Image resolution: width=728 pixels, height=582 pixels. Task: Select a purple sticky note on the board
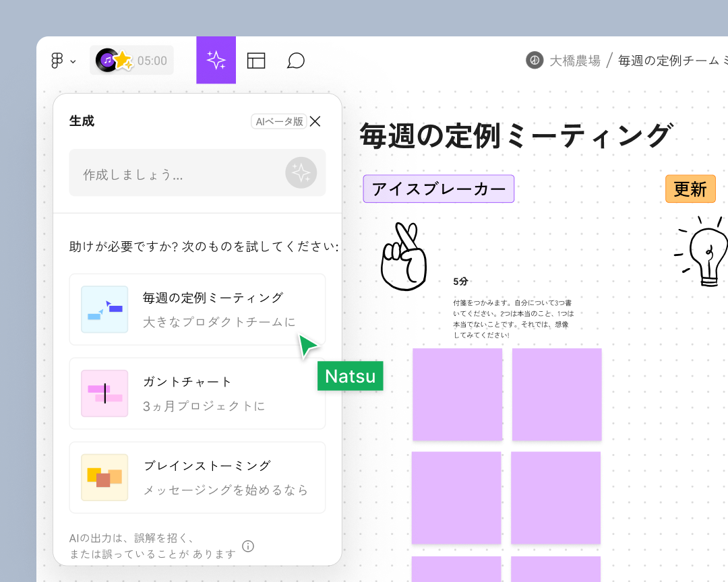(x=457, y=394)
